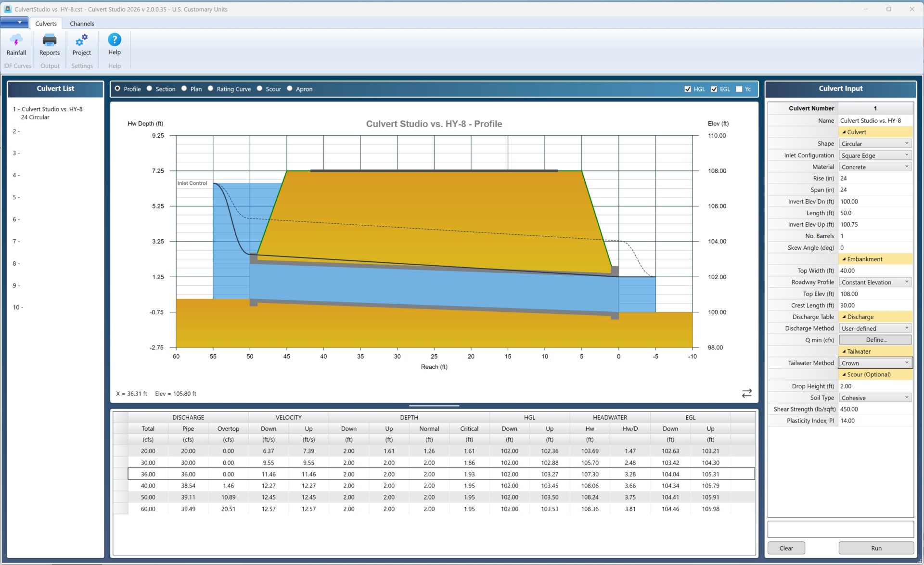This screenshot has width=924, height=565.
Task: Select the Rating Curve radio button
Action: point(210,89)
